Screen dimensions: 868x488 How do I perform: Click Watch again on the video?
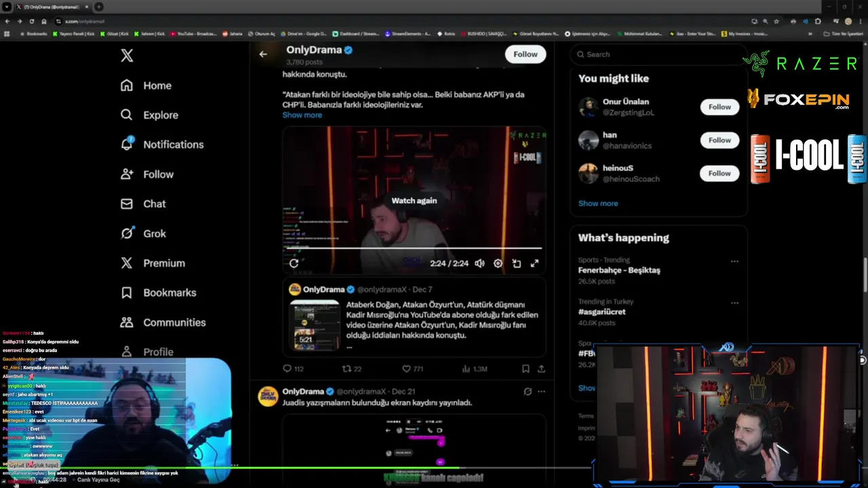tap(414, 201)
